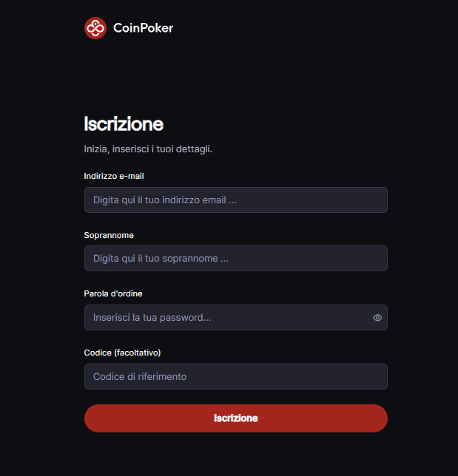Click the Parola d'ordine label
The width and height of the screenshot is (458, 476).
113,293
